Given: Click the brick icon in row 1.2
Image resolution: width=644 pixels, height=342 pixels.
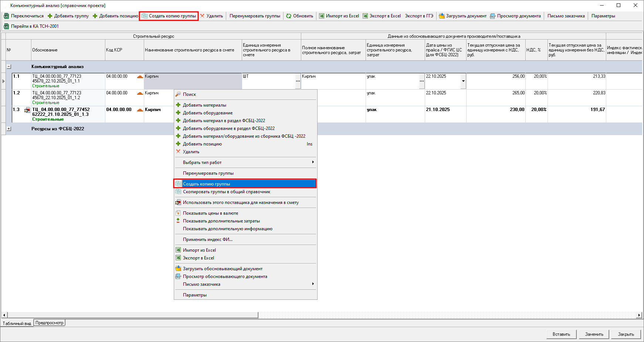Looking at the screenshot, I should (x=140, y=93).
